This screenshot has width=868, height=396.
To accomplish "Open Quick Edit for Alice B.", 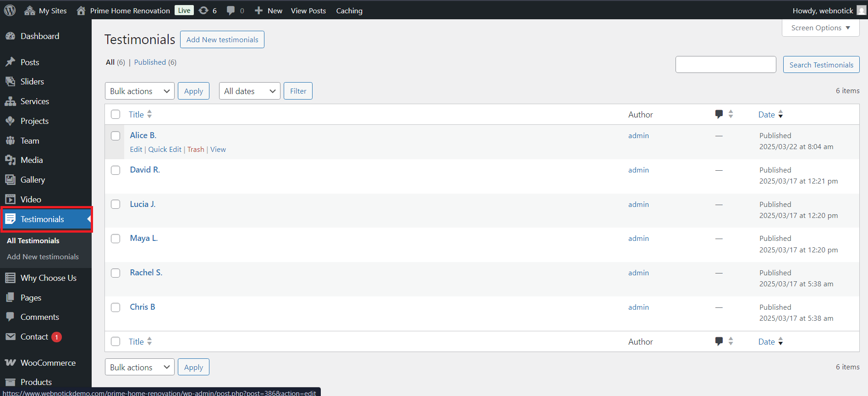I will (165, 150).
